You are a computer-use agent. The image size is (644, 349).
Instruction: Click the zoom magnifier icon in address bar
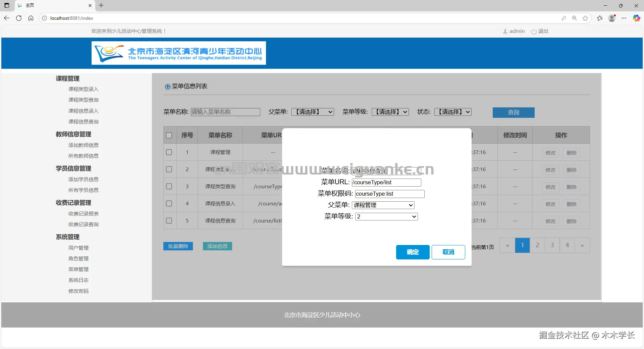click(x=575, y=18)
